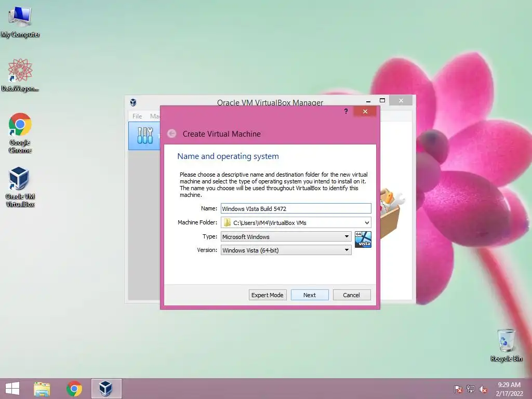
Task: Click the 'Create Virtual Machine' title text
Action: [221, 134]
